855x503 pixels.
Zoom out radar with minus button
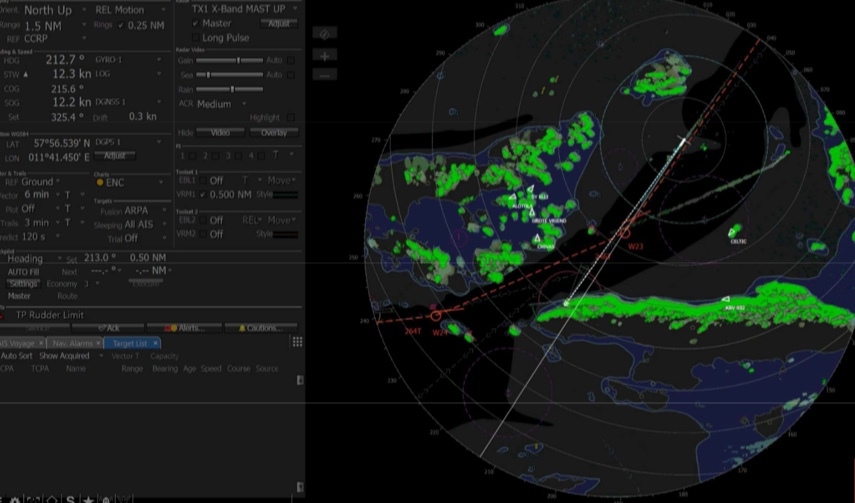pos(324,75)
